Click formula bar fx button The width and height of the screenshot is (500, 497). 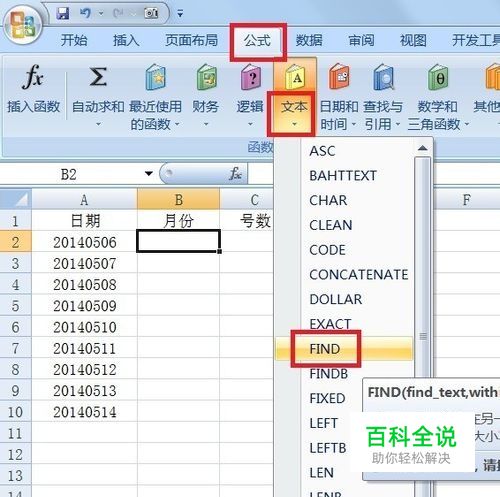[235, 174]
